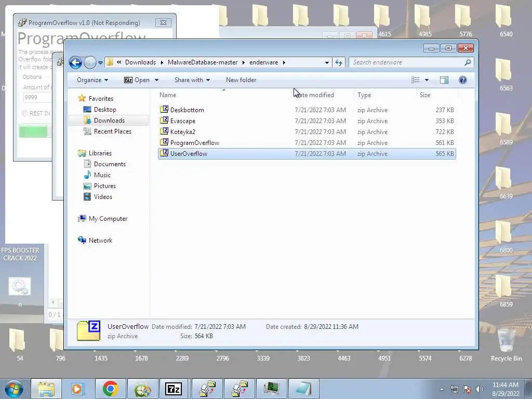Open Windows Explorer from the taskbar
The width and height of the screenshot is (532, 399).
click(x=46, y=389)
